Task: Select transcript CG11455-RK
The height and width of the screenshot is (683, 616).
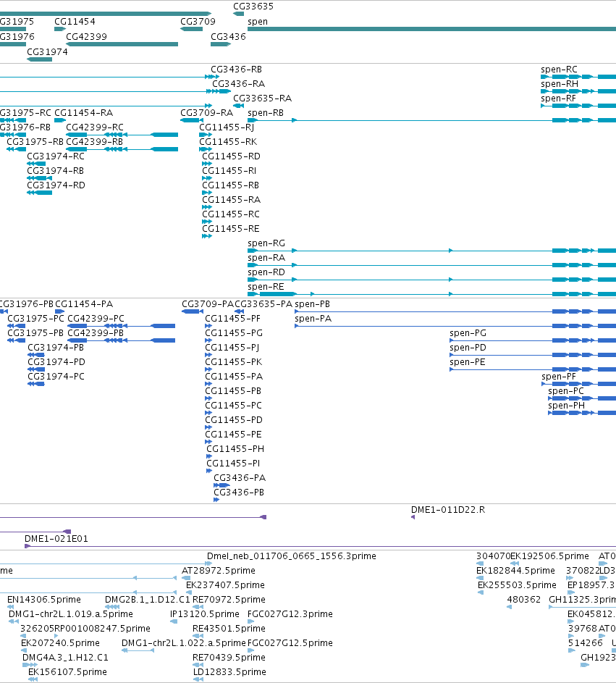Action: point(228,142)
